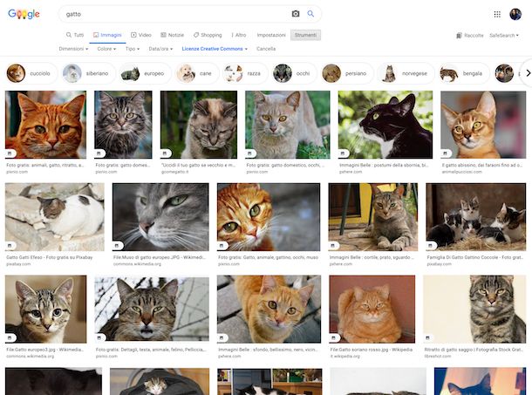Screen dimensions: 532x395
Task: Click 'animalpucciosi.com' source text
Action: [461, 172]
